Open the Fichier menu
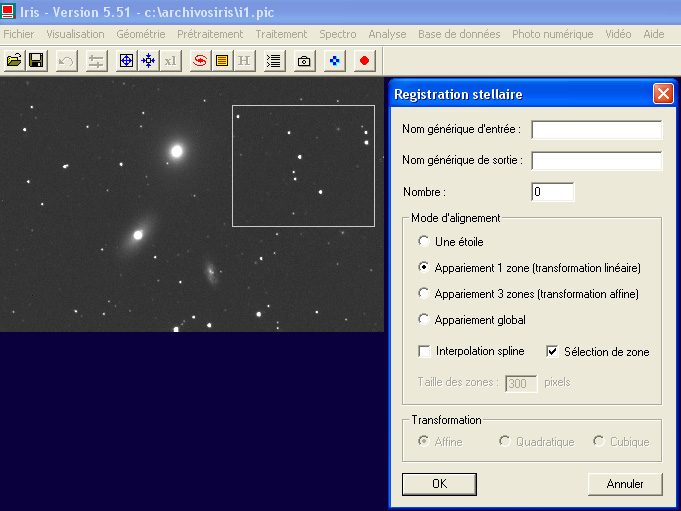This screenshot has width=681, height=511. tap(19, 34)
